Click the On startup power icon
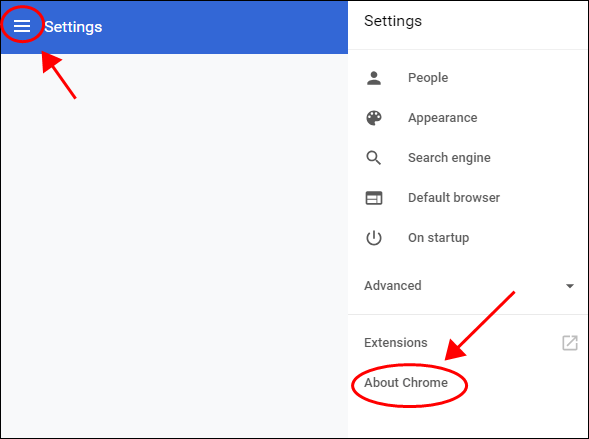The image size is (589, 439). point(374,238)
